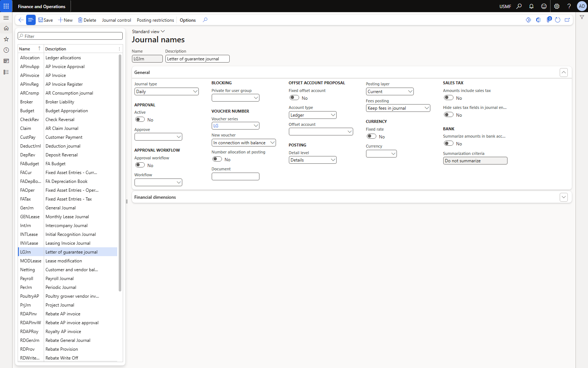Open the Journal control menu
This screenshot has height=368, width=588.
116,20
